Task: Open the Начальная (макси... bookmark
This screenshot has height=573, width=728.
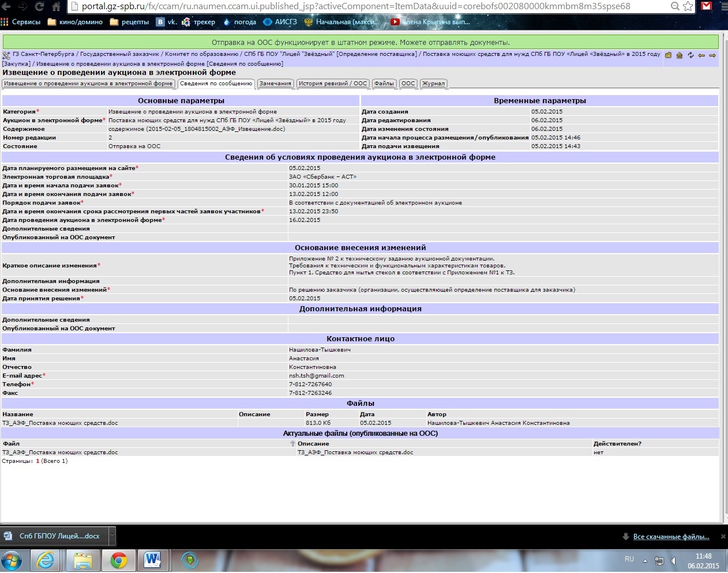Action: (342, 22)
